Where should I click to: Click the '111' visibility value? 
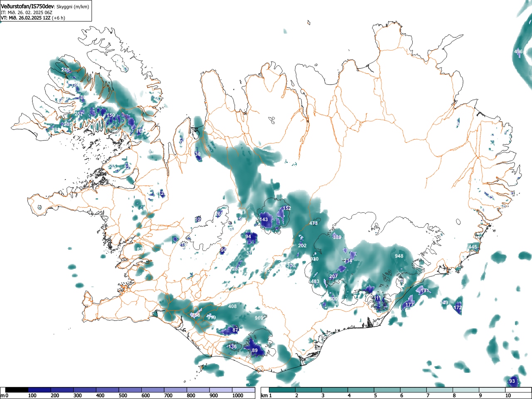click(x=377, y=298)
